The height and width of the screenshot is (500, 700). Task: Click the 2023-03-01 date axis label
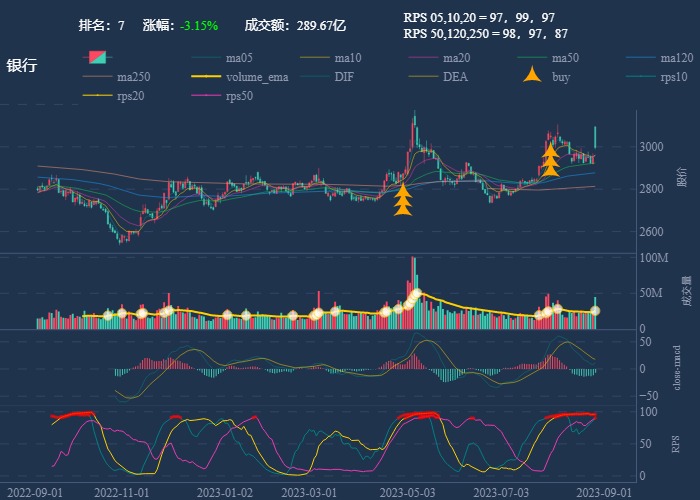point(307,492)
